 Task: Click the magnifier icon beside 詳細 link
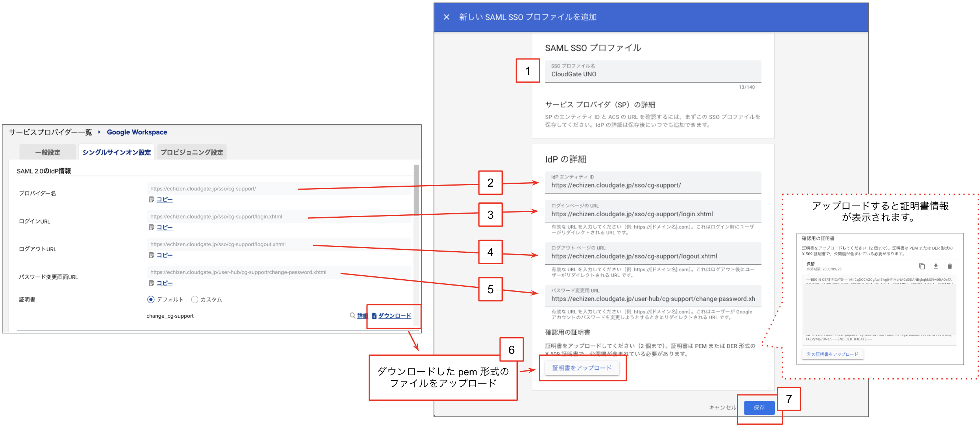[x=352, y=315]
